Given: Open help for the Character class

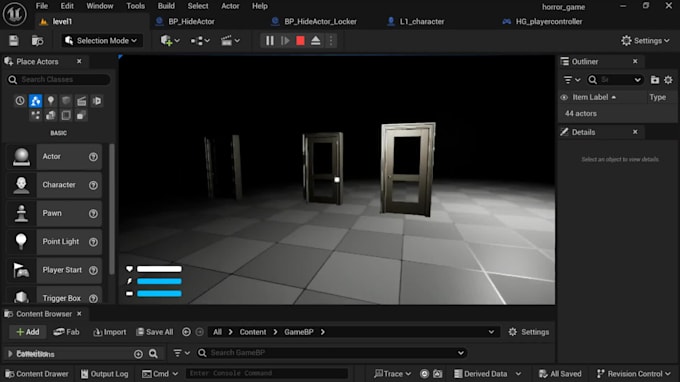Looking at the screenshot, I should (93, 185).
